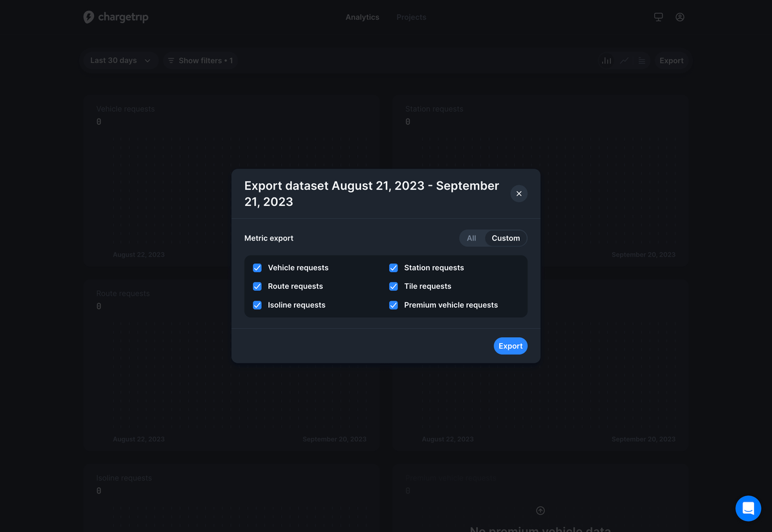Toggle the Premium vehicle requests checkbox
The height and width of the screenshot is (532, 772).
point(394,305)
